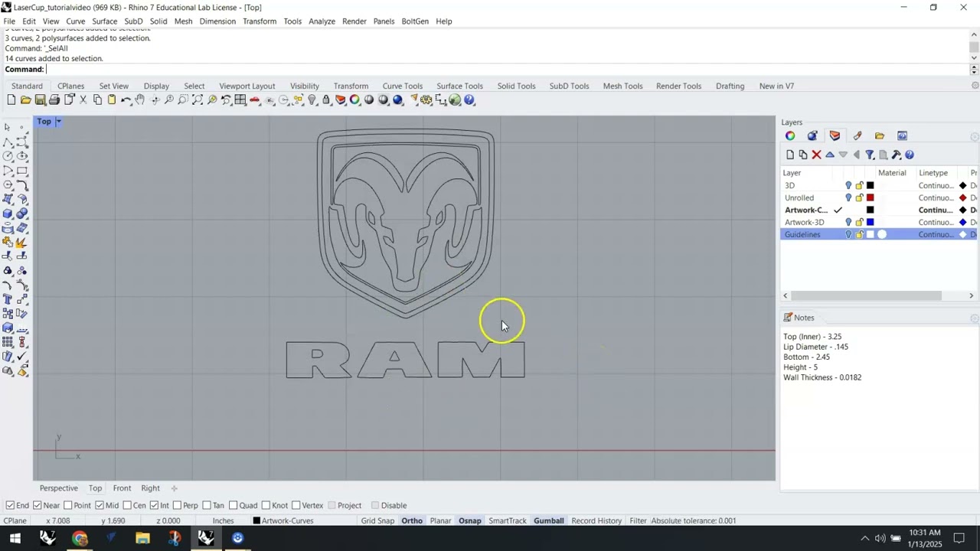Click the Open file folder icon

[x=25, y=100]
